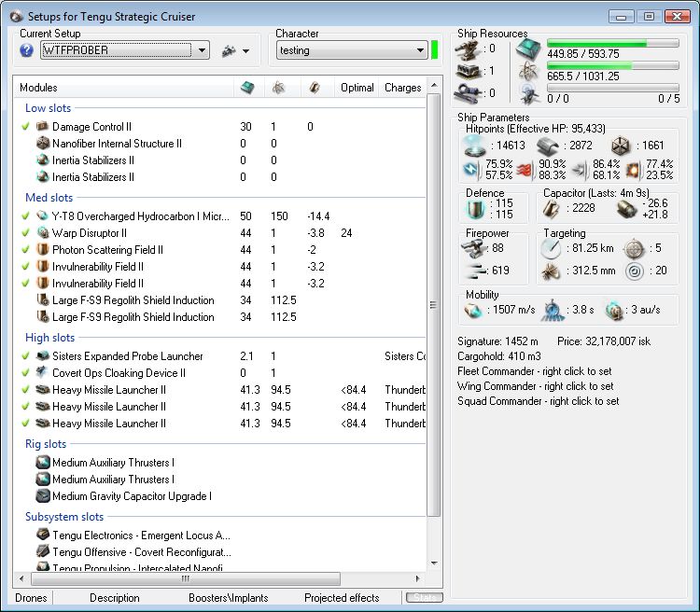Collapse the Low slots group
700x612 pixels.
48,108
